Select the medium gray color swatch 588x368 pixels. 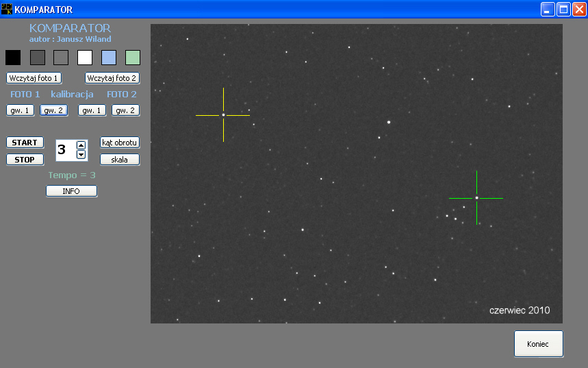[x=61, y=58]
